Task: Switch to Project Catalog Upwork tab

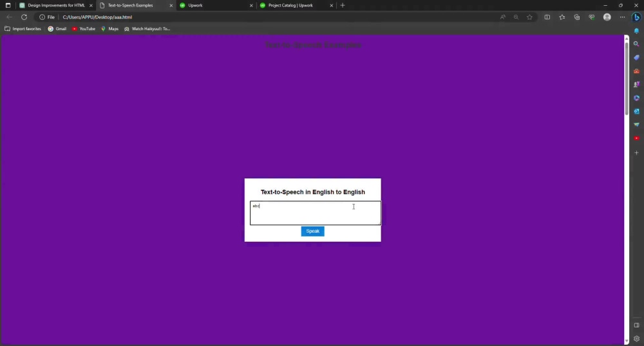Action: 290,5
